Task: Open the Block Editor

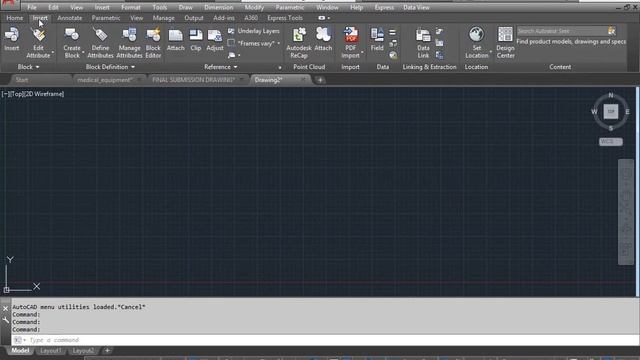Action: coord(153,42)
